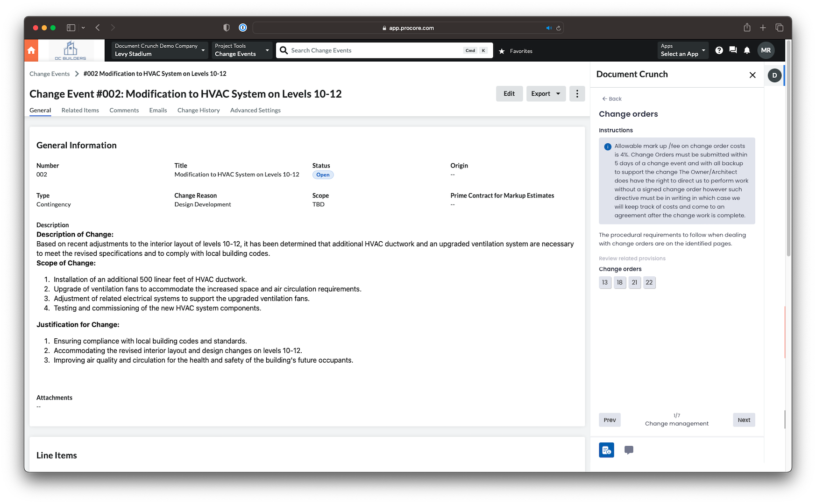Switch to the Related Items tab
The image size is (816, 504).
coord(80,111)
